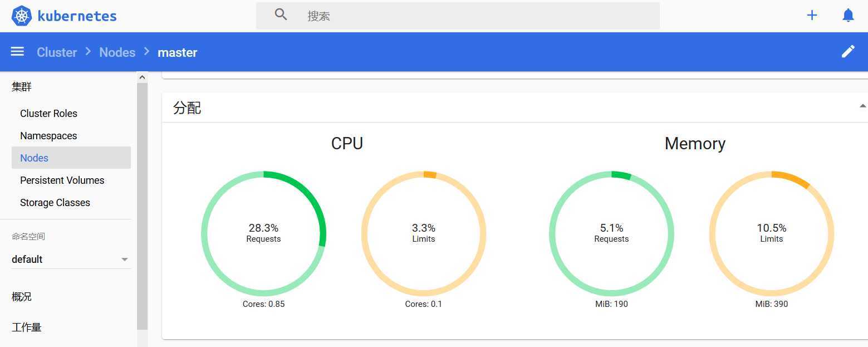The image size is (868, 347).
Task: Open the 工作量 workloads section
Action: [x=27, y=327]
